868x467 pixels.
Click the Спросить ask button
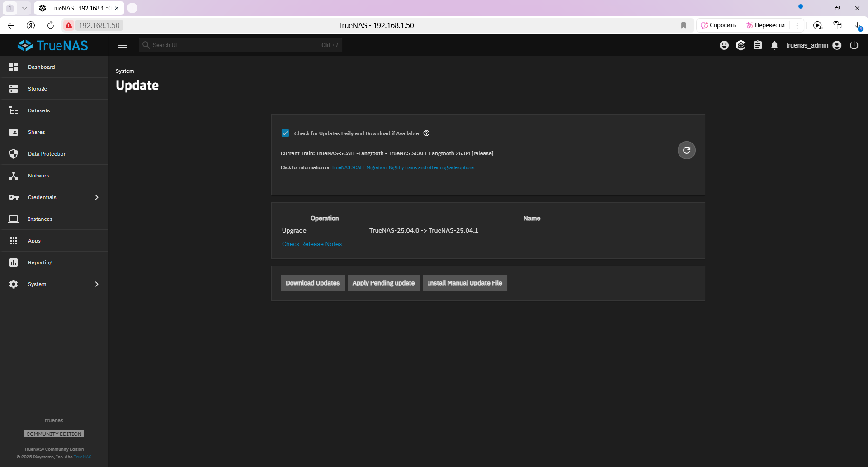[x=718, y=25]
